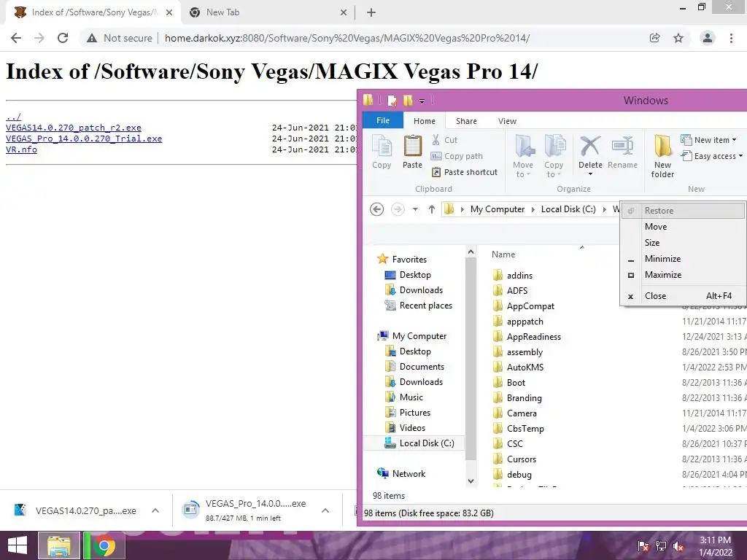Viewport: 747px width, 560px height.
Task: Open the File tab in Explorer
Action: [x=383, y=120]
